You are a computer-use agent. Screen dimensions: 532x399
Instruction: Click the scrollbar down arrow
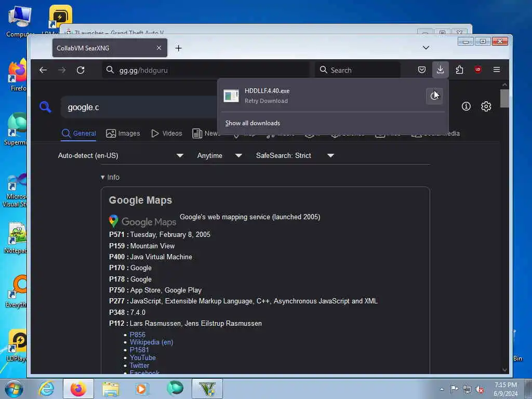(x=504, y=370)
